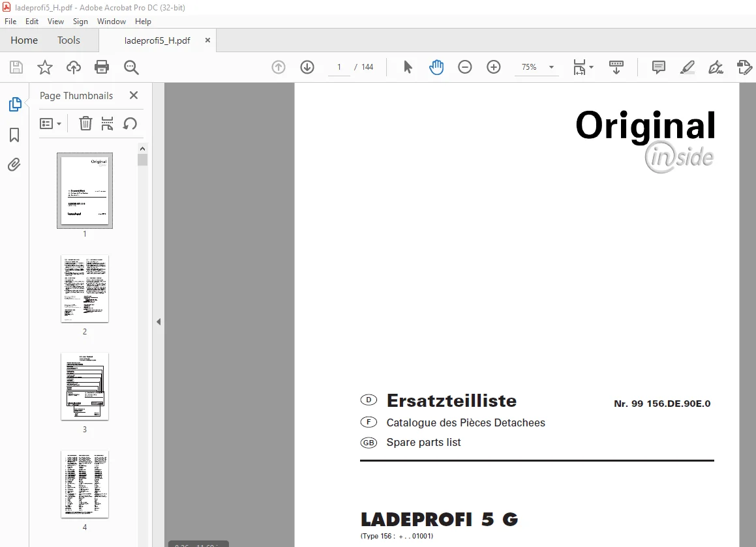Open the Find text magnifier tool
The image size is (756, 547).
(131, 67)
